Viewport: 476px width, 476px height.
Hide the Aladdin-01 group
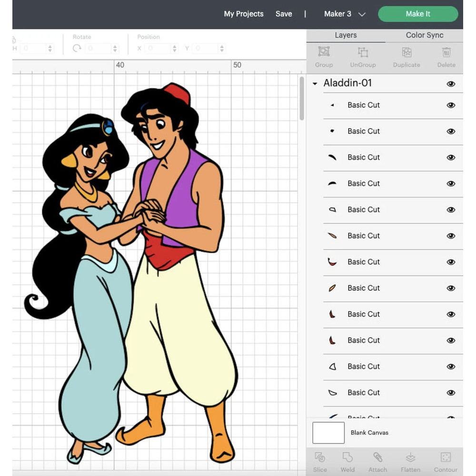pyautogui.click(x=450, y=83)
